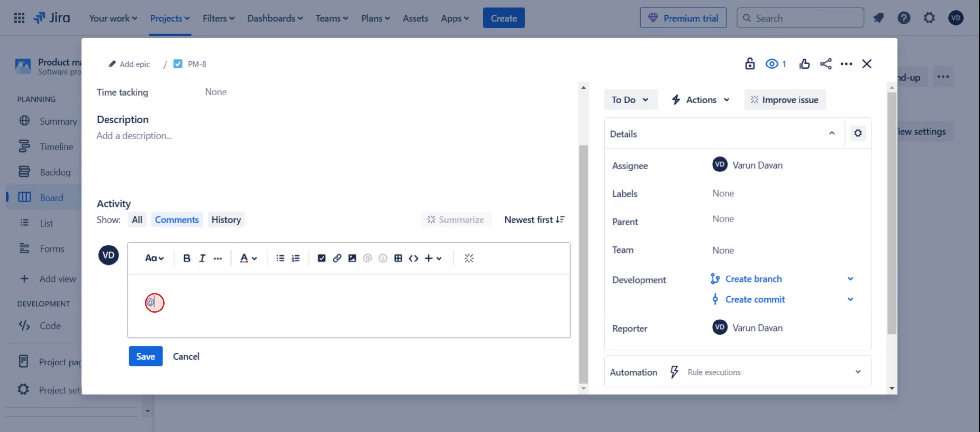Click the Create branch link
Image resolution: width=980 pixels, height=432 pixels.
click(x=753, y=279)
